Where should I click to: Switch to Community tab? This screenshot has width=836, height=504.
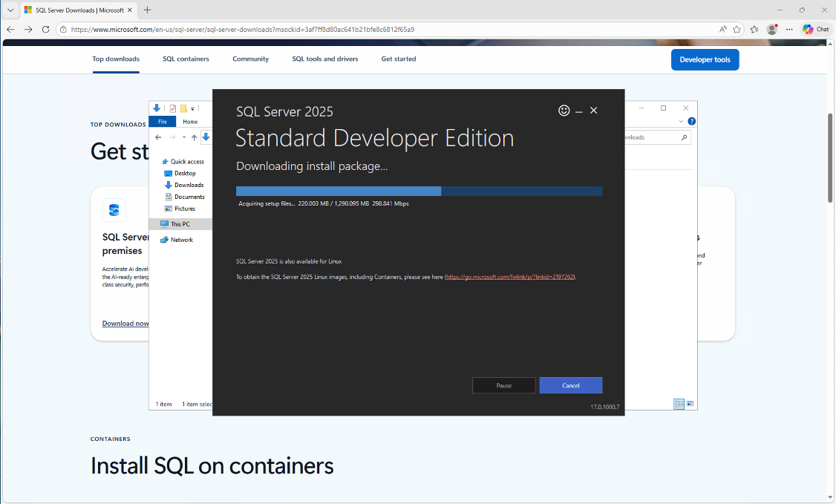click(251, 59)
